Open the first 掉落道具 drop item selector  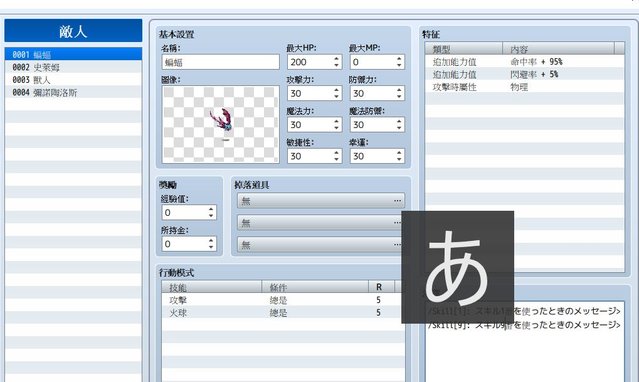tap(321, 201)
